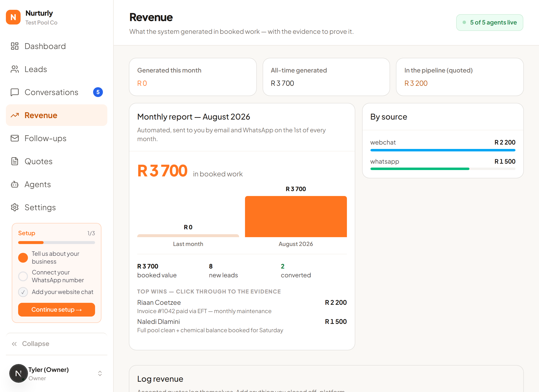Screen dimensions: 539x392
Task: Click the Nurturly orange N logo
Action: 13,17
